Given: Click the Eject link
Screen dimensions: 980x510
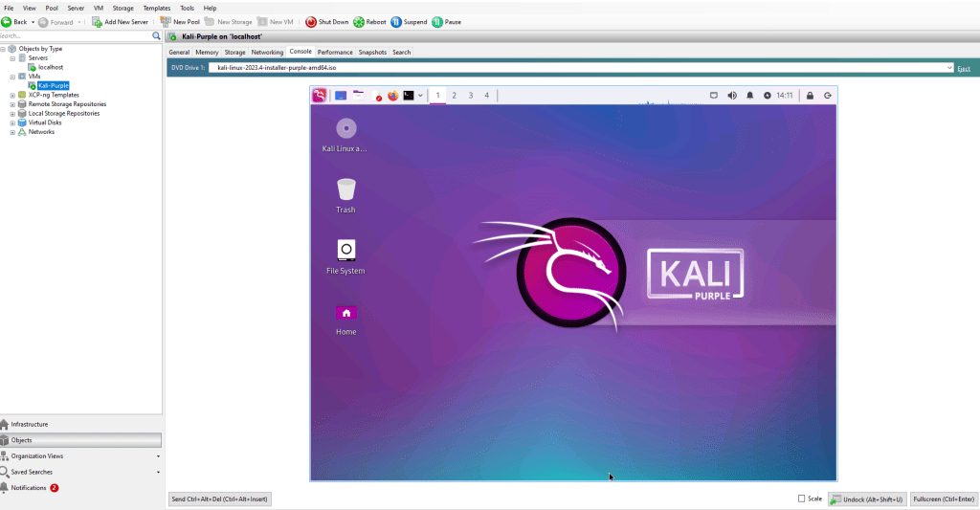Looking at the screenshot, I should 963,69.
